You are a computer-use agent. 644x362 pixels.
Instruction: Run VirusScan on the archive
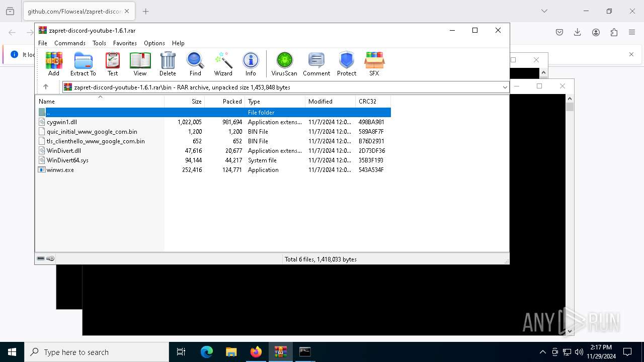pyautogui.click(x=284, y=64)
